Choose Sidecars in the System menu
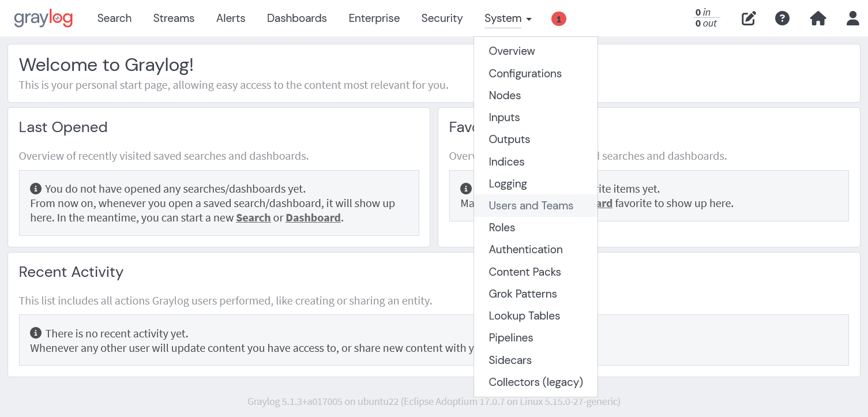The height and width of the screenshot is (417, 868). (536, 360)
